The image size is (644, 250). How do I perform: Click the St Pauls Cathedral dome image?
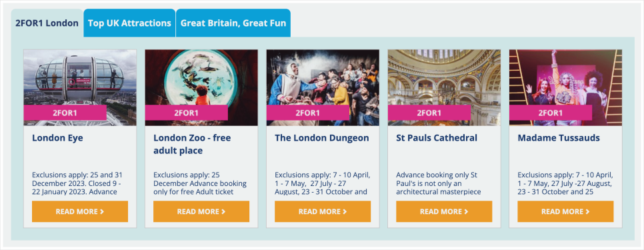[x=444, y=87]
